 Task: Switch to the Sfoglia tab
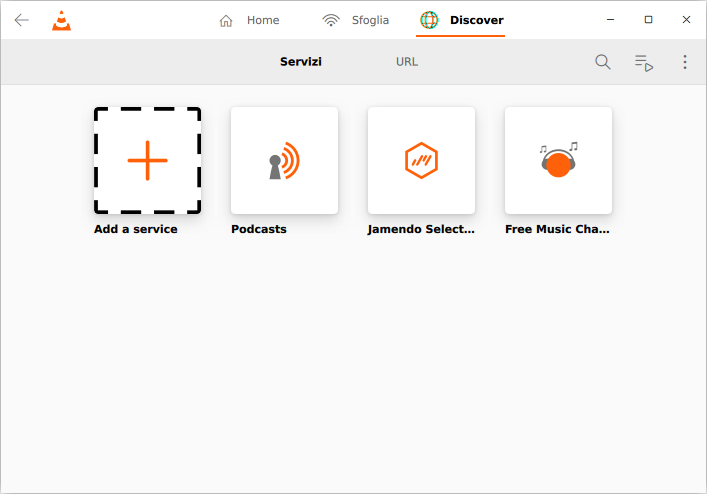tap(355, 20)
